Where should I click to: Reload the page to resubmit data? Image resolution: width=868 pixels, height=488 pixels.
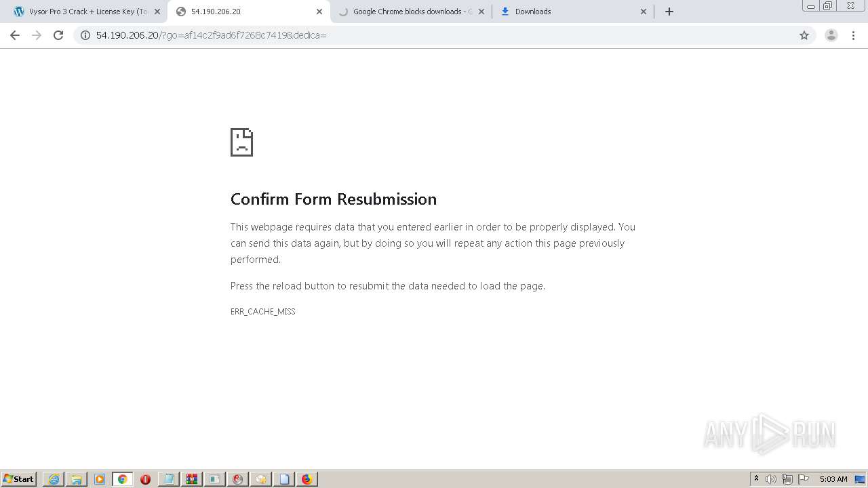[x=58, y=35]
